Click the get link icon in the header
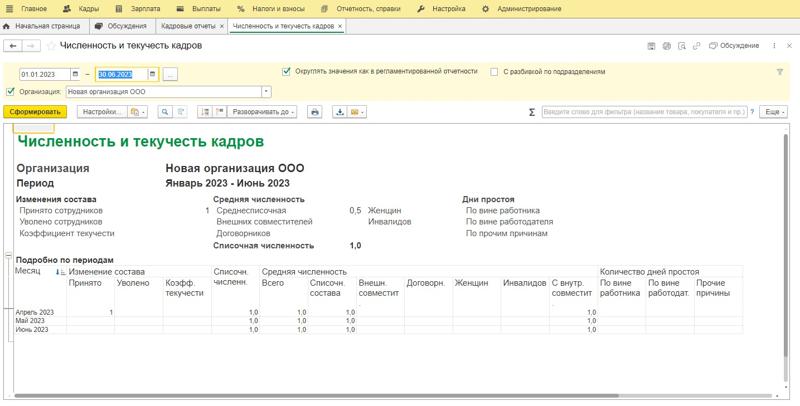Image resolution: width=800 pixels, height=406 pixels. [697, 46]
